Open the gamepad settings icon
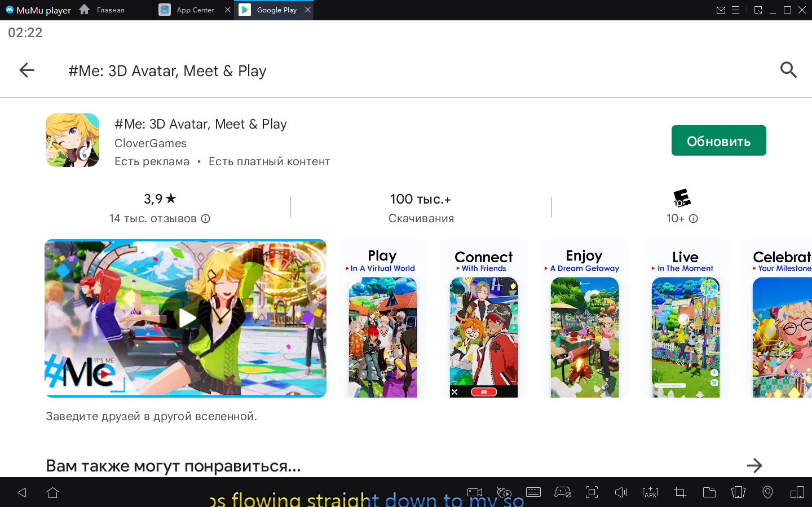The width and height of the screenshot is (812, 507). tap(563, 492)
